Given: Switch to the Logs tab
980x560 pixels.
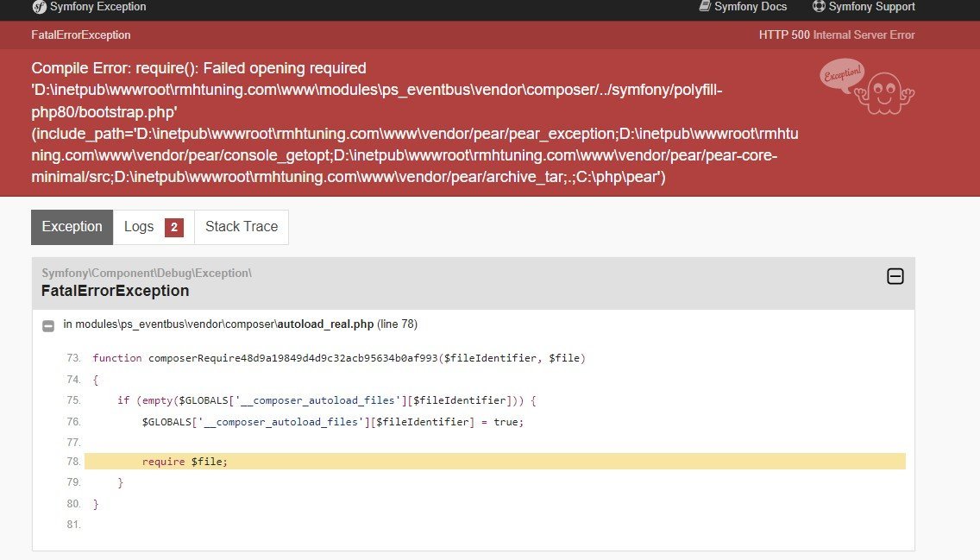Looking at the screenshot, I should [154, 227].
